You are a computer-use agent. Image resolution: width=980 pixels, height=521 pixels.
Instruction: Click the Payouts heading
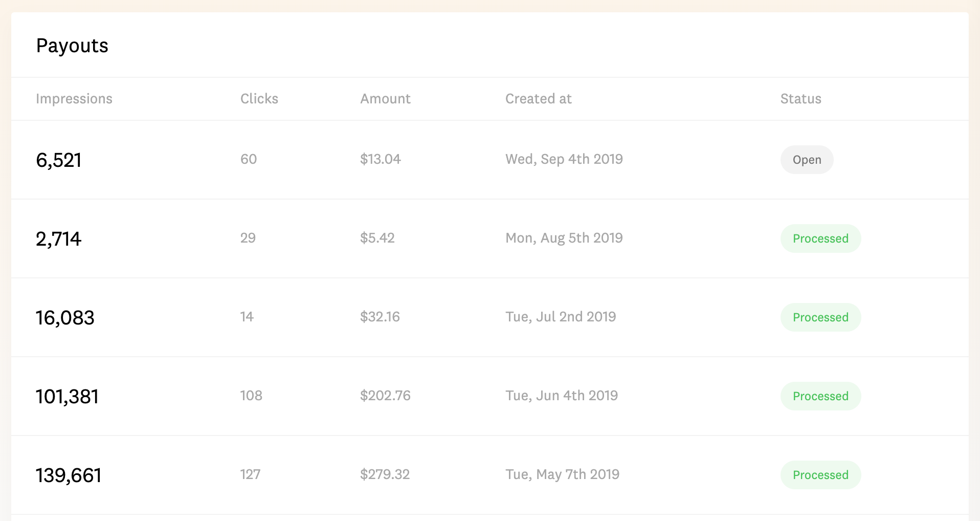(72, 46)
